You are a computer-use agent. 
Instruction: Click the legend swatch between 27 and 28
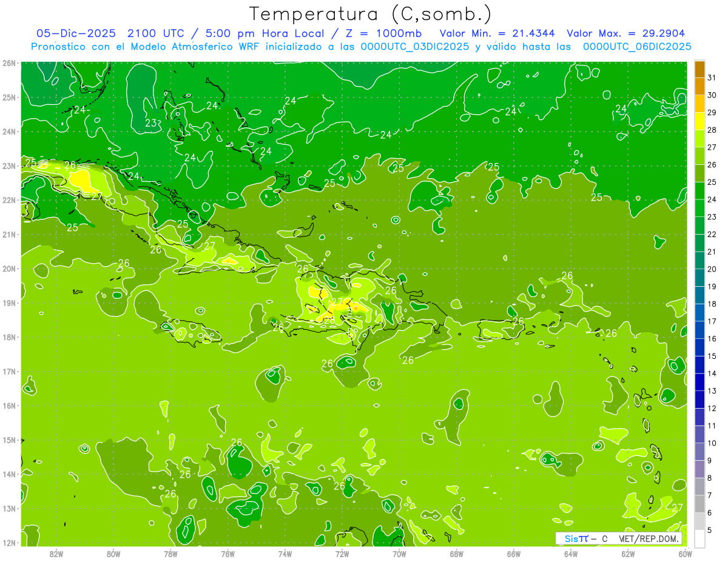[699, 139]
